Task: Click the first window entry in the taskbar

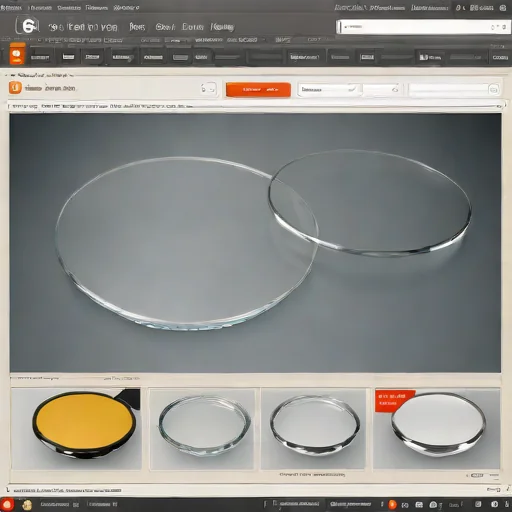Action: (59, 504)
